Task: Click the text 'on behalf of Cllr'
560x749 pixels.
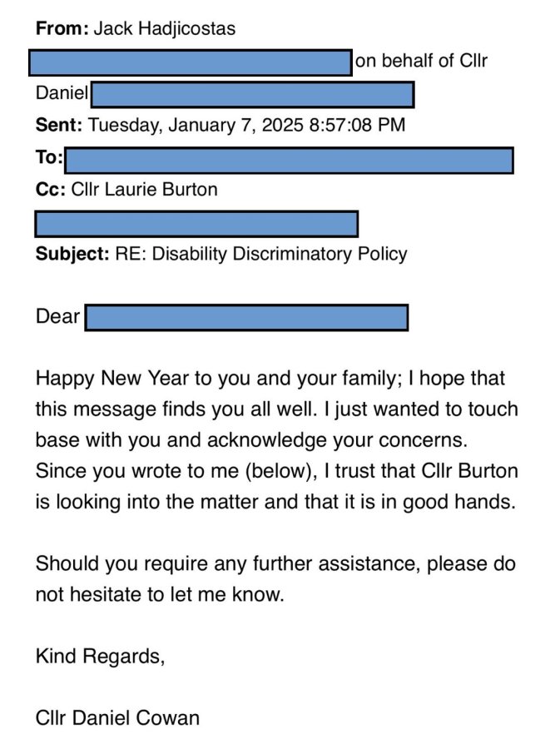Action: (x=422, y=61)
